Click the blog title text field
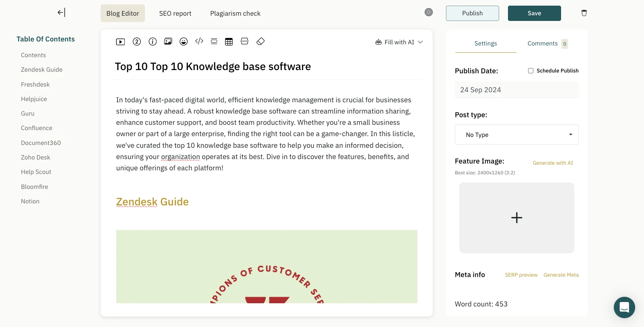Viewport: 644px width, 327px height. (x=266, y=66)
